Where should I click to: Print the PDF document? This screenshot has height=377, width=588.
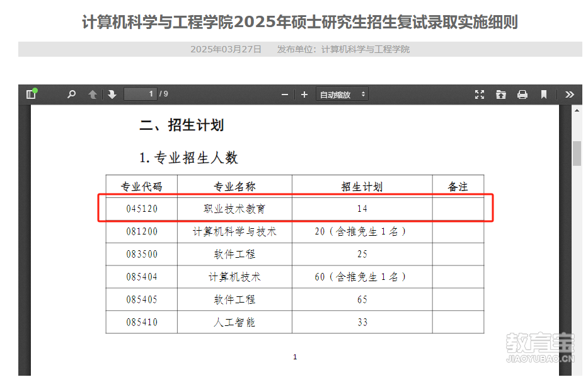(x=522, y=95)
